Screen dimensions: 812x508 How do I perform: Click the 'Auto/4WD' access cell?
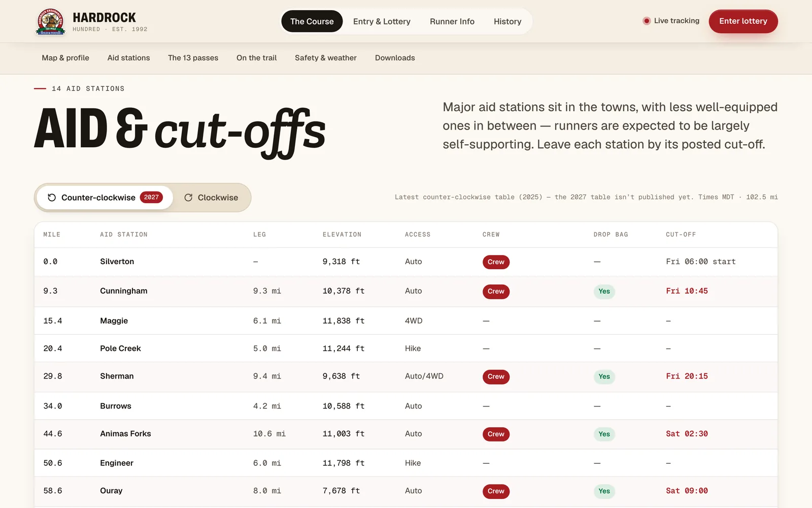[x=424, y=376]
